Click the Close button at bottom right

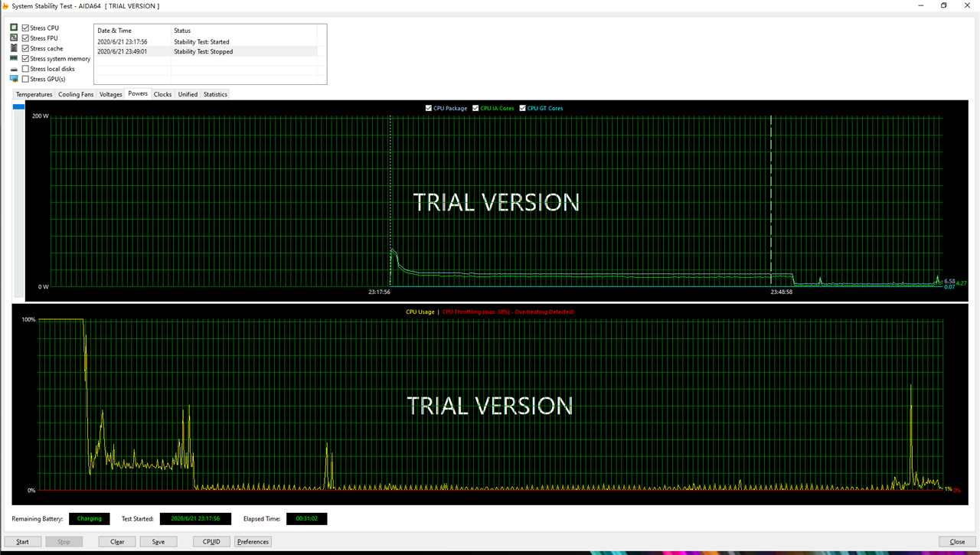(957, 541)
